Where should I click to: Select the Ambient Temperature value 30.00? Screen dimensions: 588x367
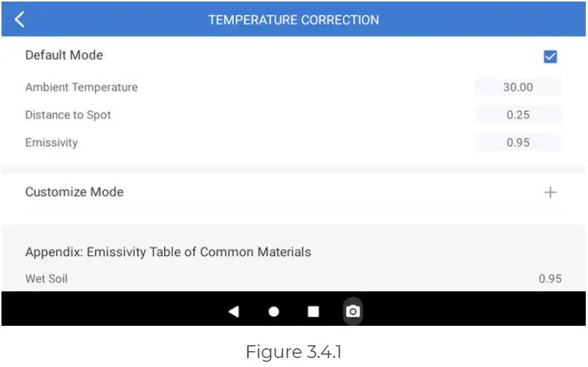(x=518, y=87)
